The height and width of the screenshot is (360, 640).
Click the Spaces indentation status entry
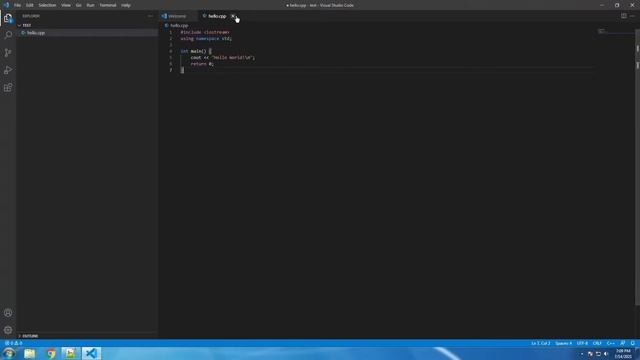(x=563, y=343)
